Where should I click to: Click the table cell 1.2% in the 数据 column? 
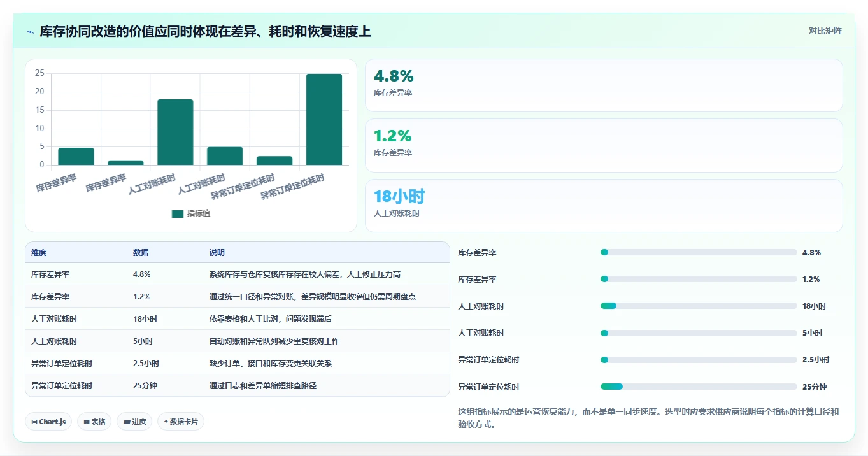click(x=141, y=297)
